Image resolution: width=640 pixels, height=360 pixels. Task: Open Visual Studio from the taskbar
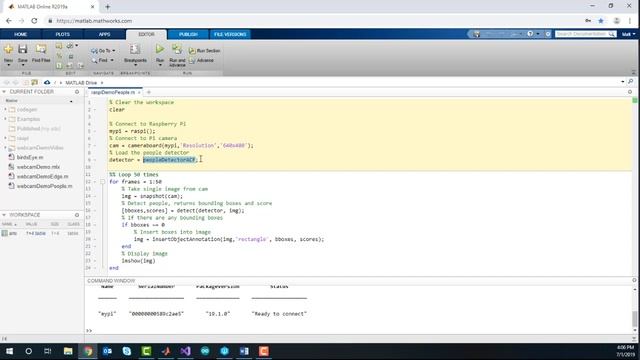(185, 351)
